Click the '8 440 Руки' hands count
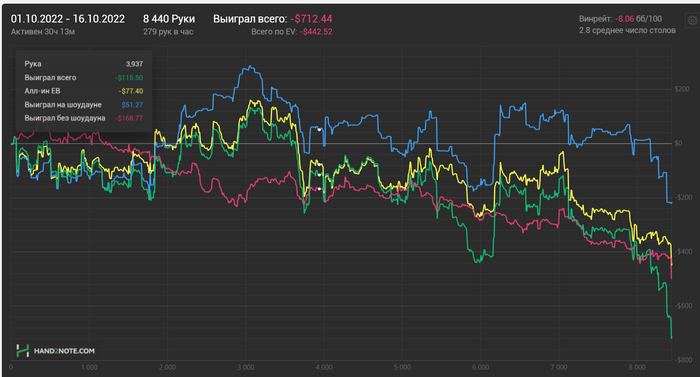The image size is (700, 377). pos(169,19)
